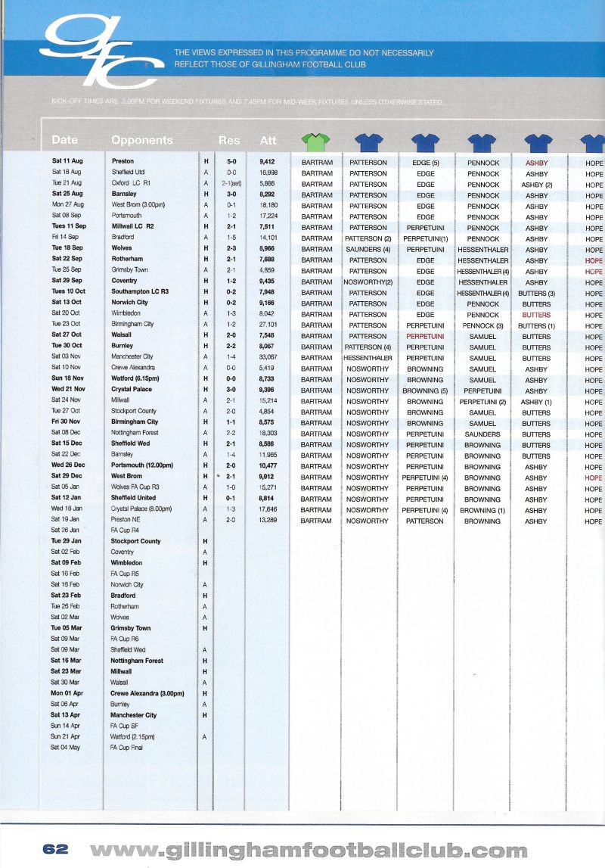This screenshot has width=605, height=868.
Task: Click the blue shirt above the EDGE column
Action: pos(425,142)
